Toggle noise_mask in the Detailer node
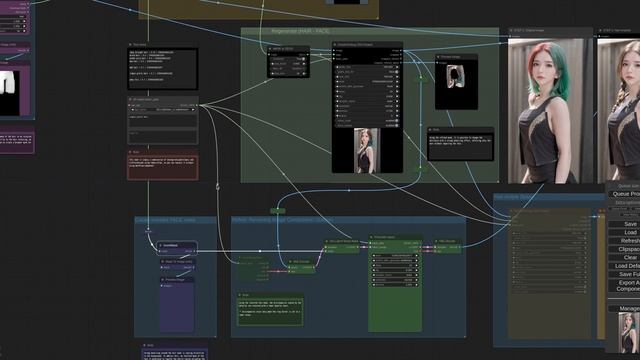 point(367,121)
